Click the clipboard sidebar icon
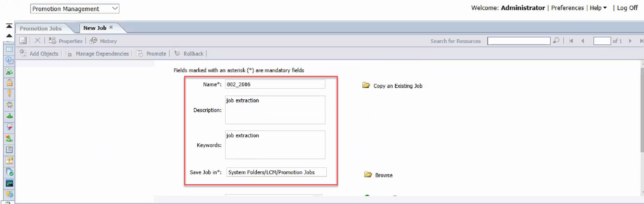 click(x=9, y=149)
